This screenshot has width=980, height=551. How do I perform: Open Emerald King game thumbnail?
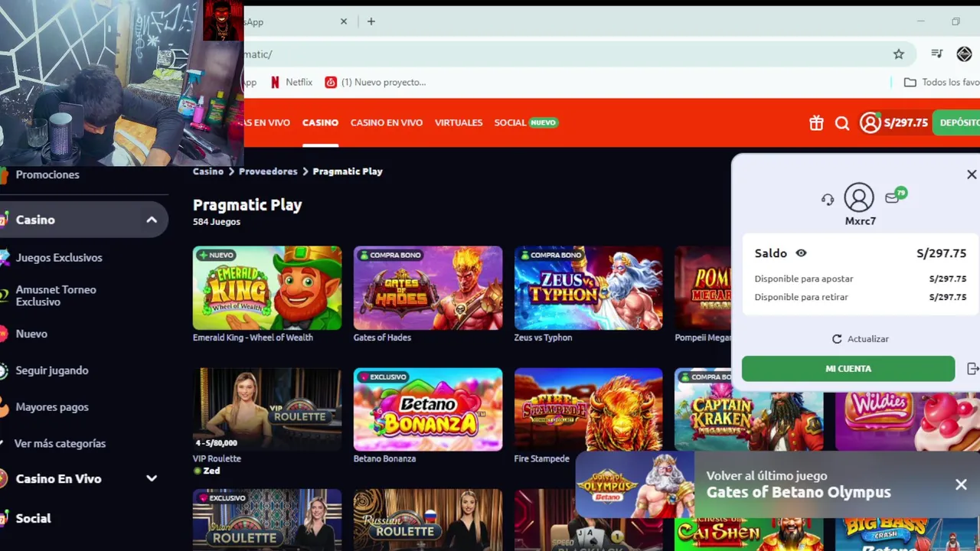click(267, 288)
